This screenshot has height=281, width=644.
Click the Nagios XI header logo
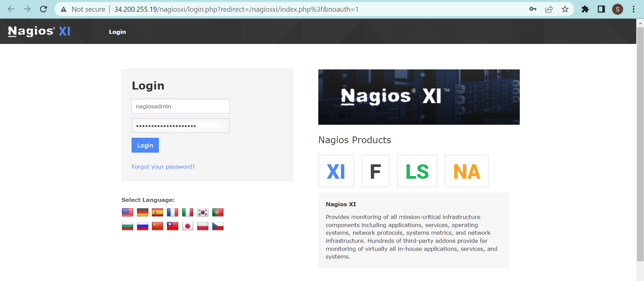coord(39,31)
